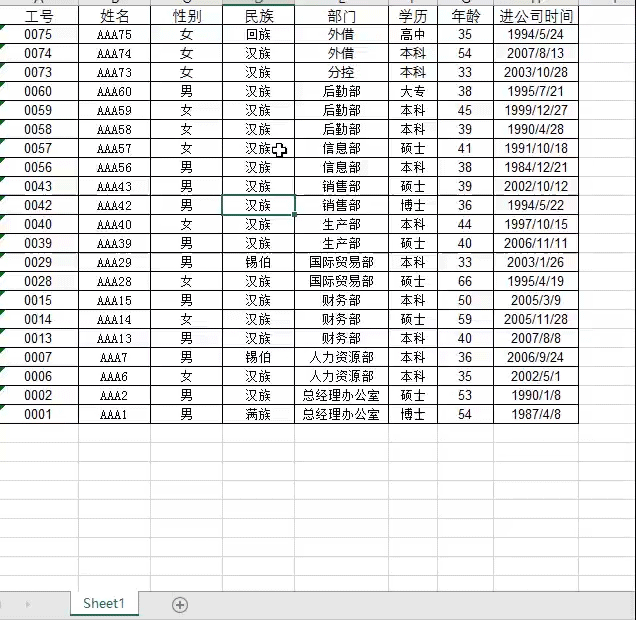Click the cell containing AAA39
This screenshot has height=620, width=636.
pyautogui.click(x=114, y=243)
